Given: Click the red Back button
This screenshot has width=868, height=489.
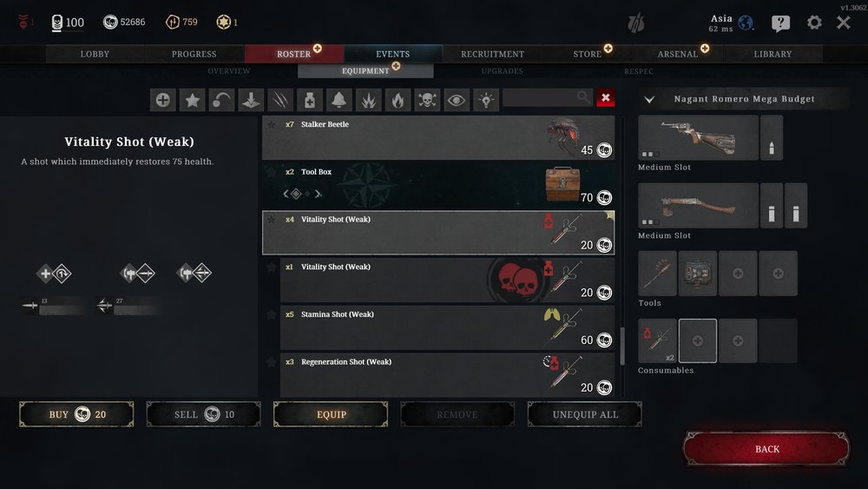Looking at the screenshot, I should click(766, 448).
